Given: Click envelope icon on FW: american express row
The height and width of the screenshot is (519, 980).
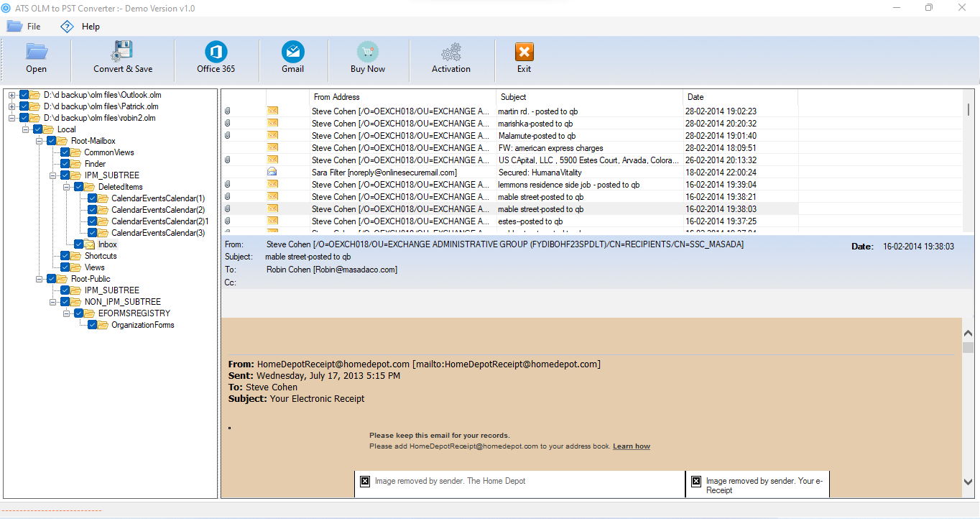Looking at the screenshot, I should [x=272, y=148].
